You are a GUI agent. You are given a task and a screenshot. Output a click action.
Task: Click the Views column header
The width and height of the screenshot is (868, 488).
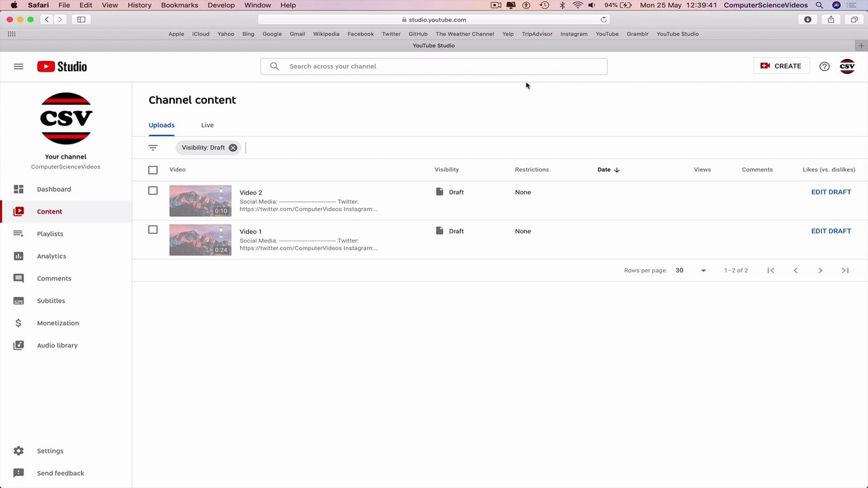click(703, 169)
